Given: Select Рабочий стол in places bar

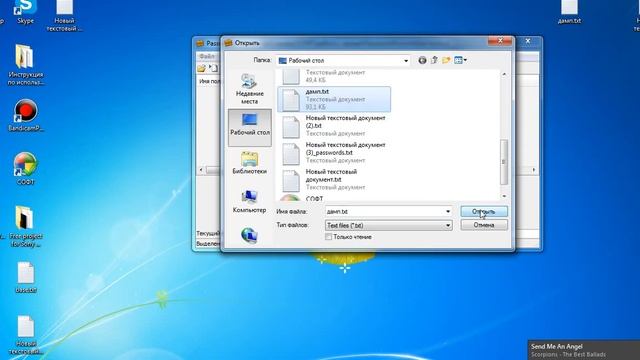Looking at the screenshot, I should [x=249, y=128].
